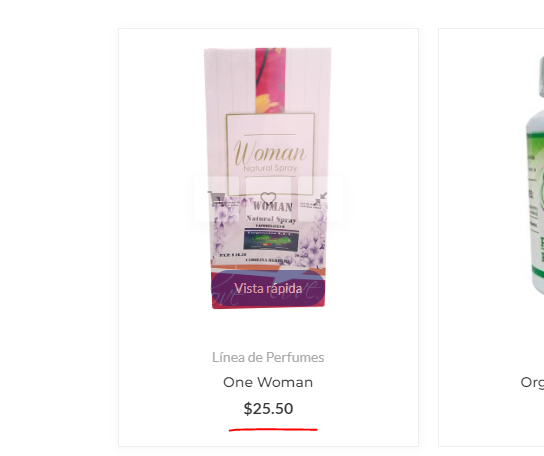Click the heart wishlist icon

(268, 199)
